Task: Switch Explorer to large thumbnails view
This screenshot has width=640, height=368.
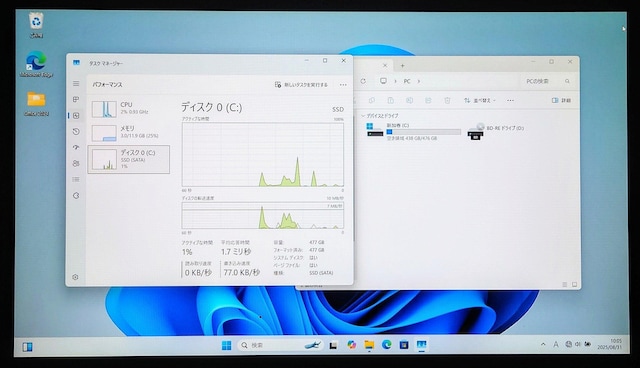Action: pyautogui.click(x=574, y=284)
